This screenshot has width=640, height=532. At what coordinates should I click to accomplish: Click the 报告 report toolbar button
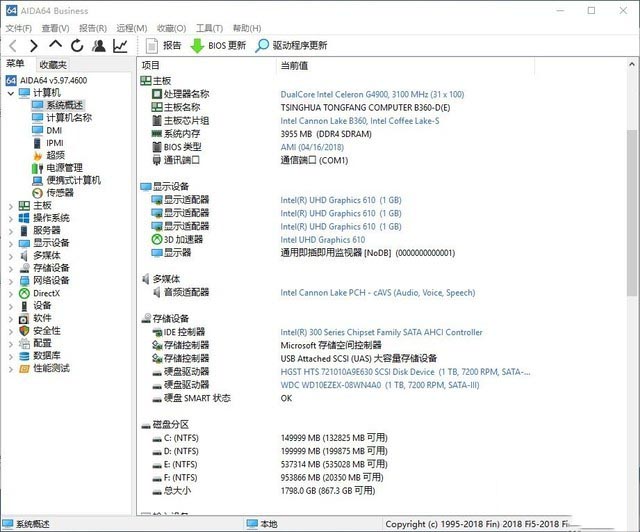pyautogui.click(x=164, y=45)
